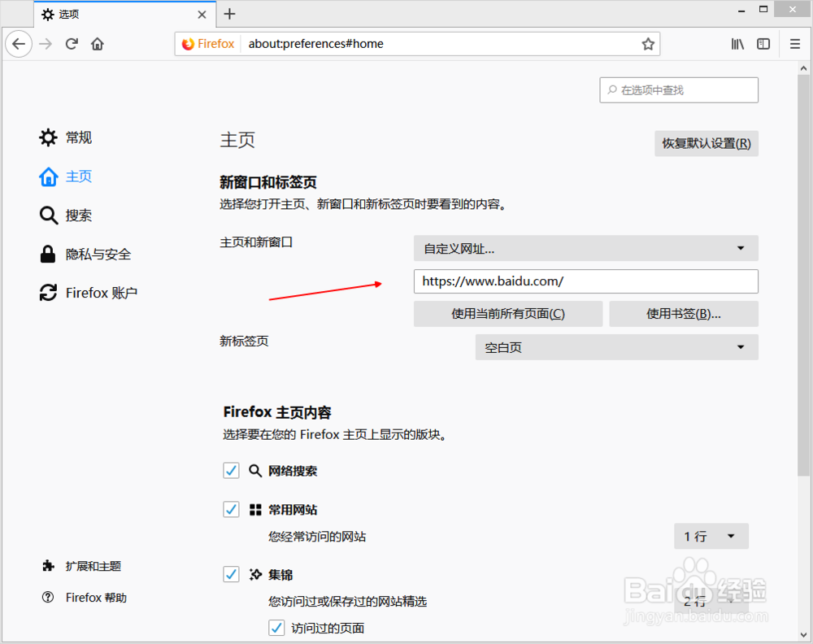Open the home page via house icon
Image resolution: width=813 pixels, height=644 pixels.
(98, 44)
